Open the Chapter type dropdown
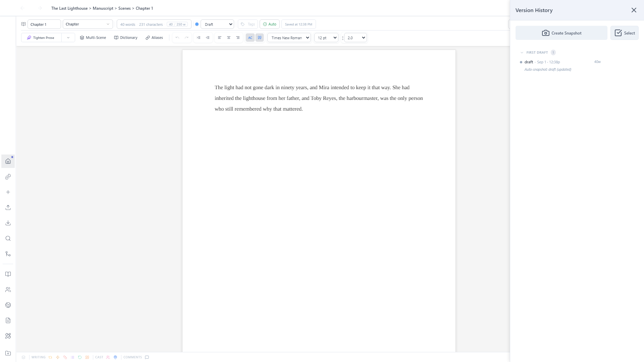 pos(88,24)
